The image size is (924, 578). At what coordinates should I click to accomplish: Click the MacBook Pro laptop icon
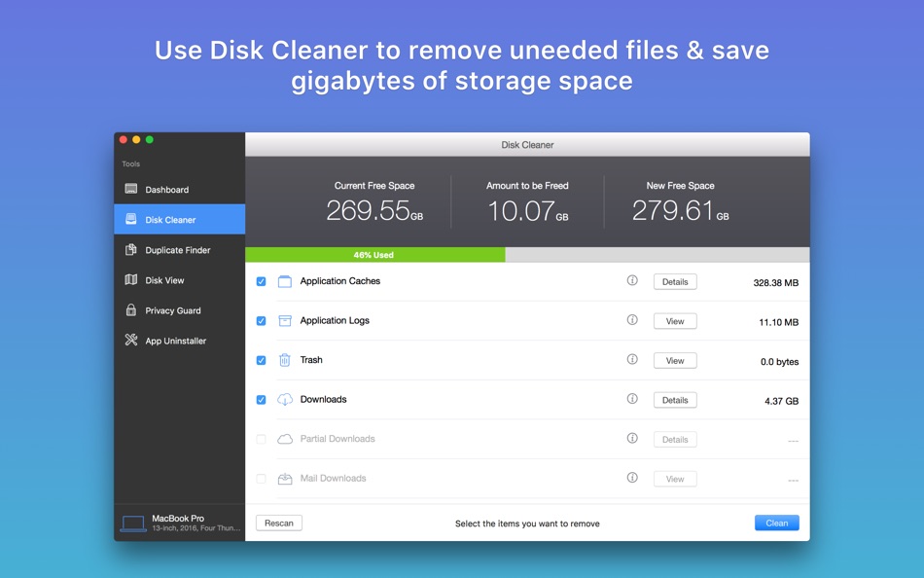(x=133, y=524)
